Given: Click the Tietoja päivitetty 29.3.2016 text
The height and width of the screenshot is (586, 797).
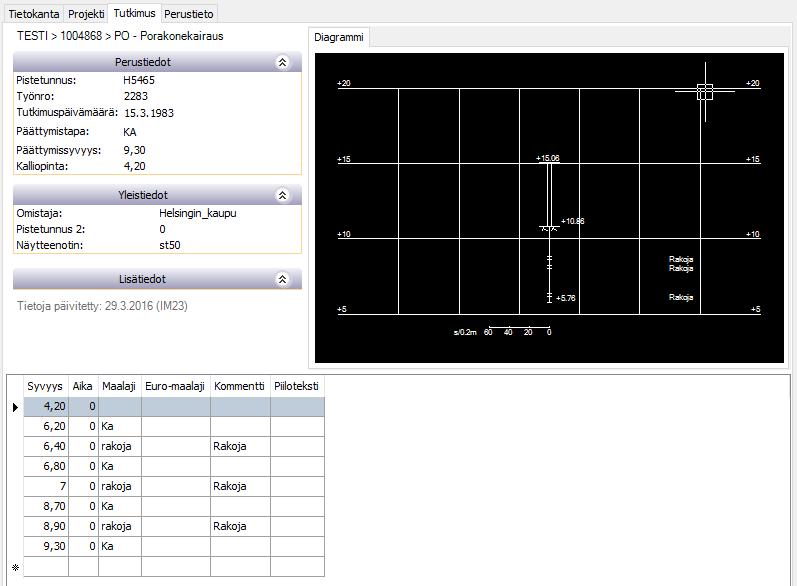Looking at the screenshot, I should point(102,306).
